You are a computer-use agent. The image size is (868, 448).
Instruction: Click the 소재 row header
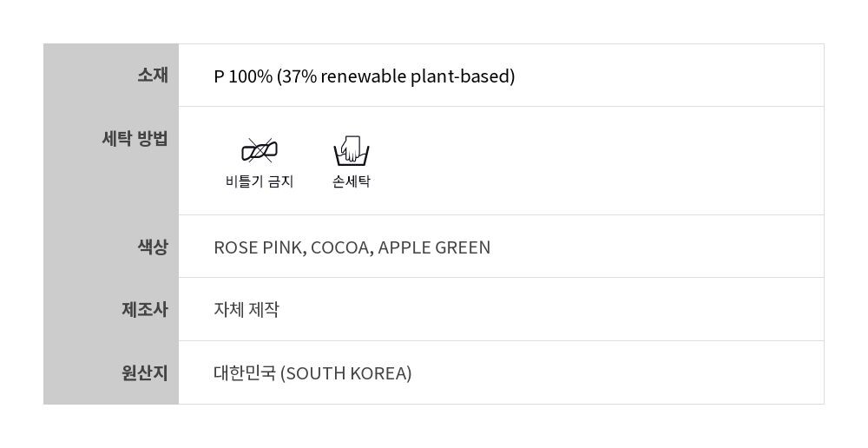tap(152, 76)
